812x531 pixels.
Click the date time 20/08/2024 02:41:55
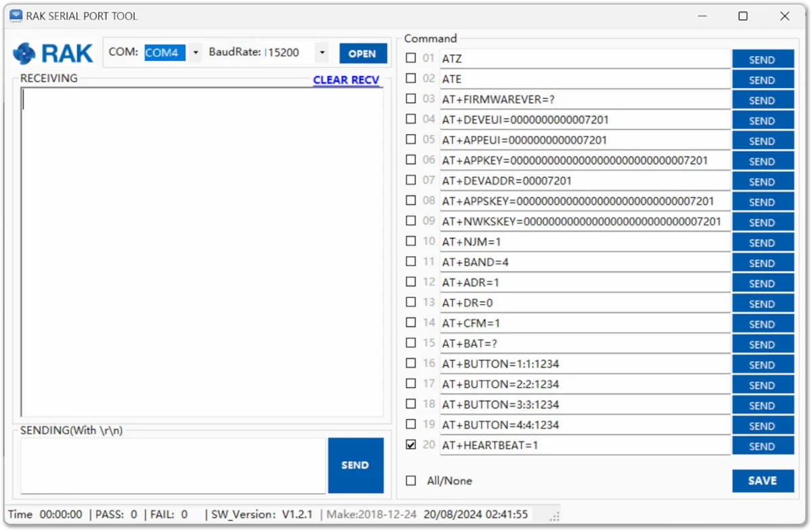(x=476, y=515)
